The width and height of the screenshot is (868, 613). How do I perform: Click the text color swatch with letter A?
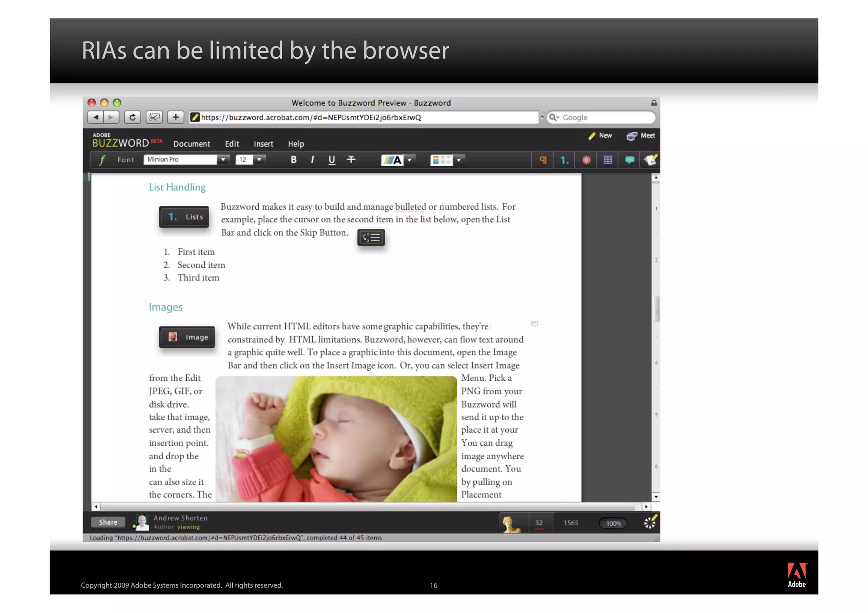(392, 160)
